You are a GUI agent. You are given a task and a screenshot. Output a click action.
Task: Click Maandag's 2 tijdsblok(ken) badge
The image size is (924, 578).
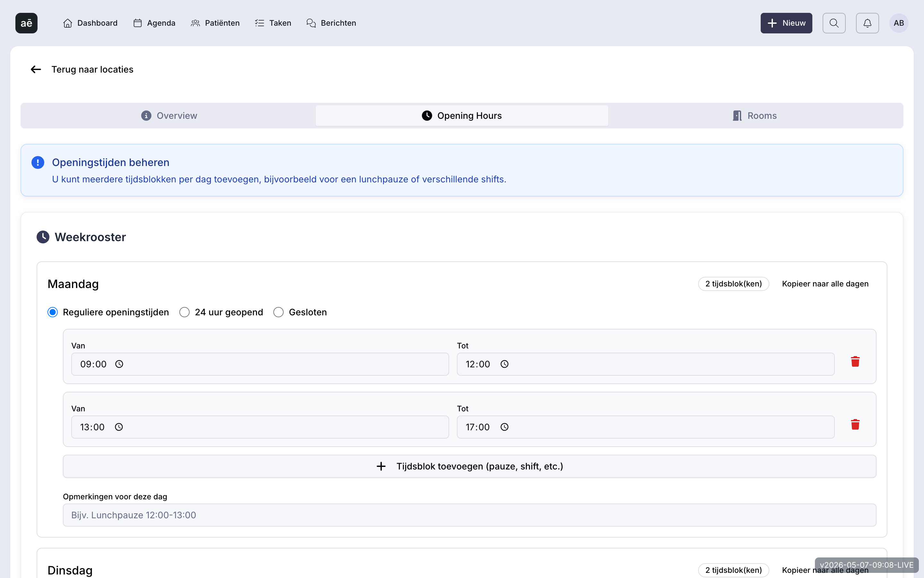733,284
